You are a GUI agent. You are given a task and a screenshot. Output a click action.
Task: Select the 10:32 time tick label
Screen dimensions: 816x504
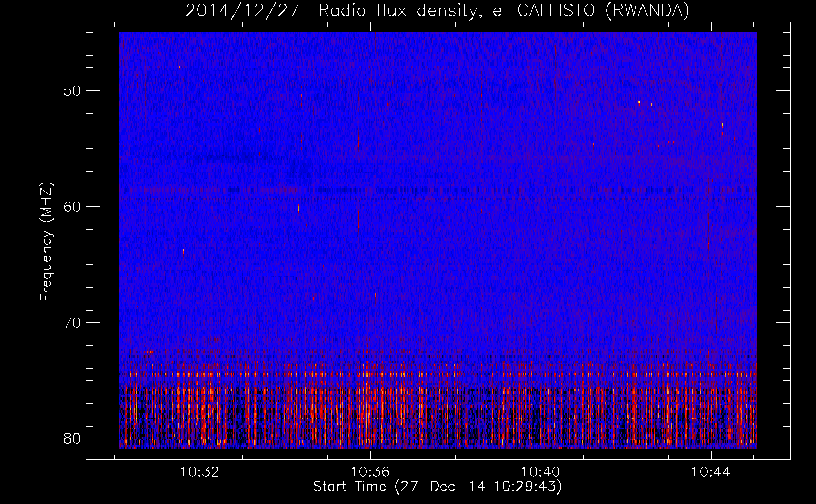tap(200, 472)
